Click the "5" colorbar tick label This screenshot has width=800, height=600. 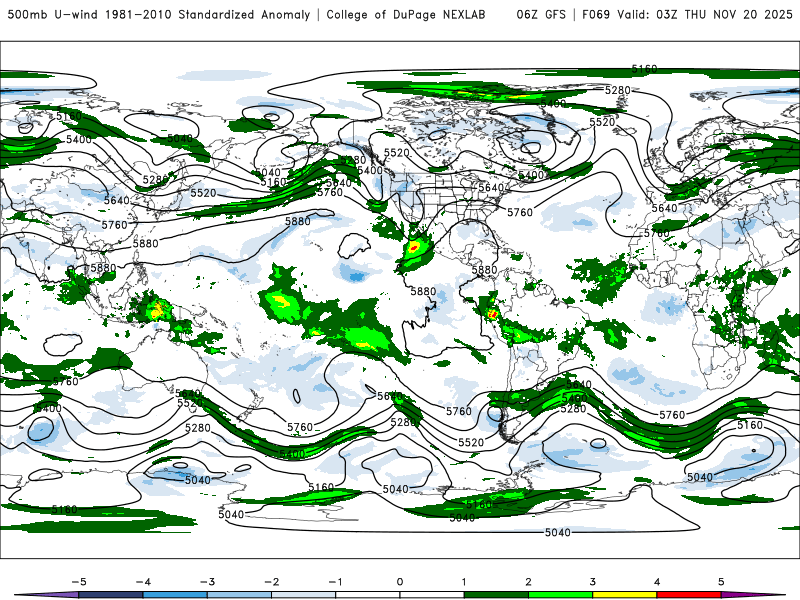point(721,582)
